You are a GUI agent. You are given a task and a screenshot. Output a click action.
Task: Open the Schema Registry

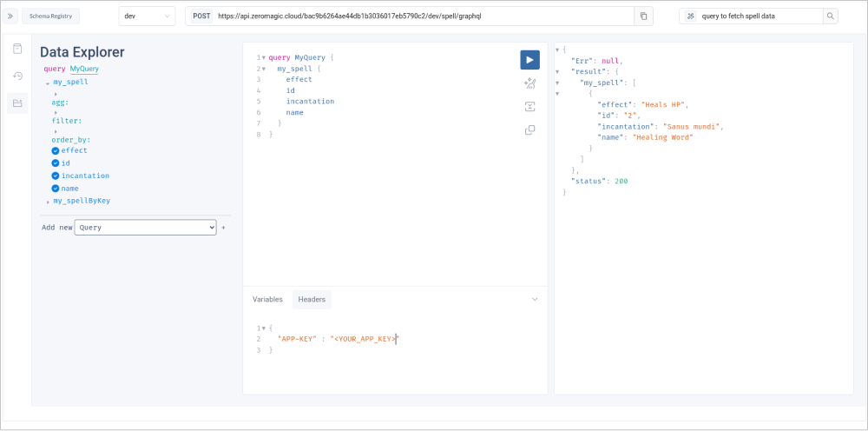(51, 16)
